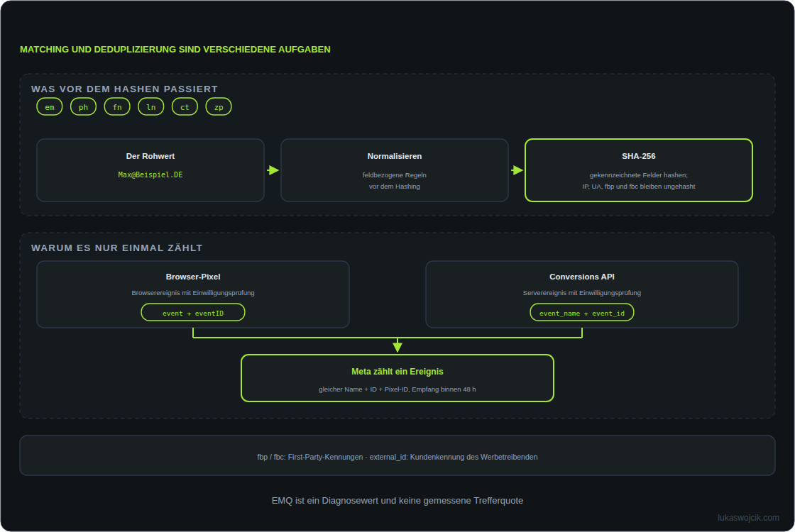Select the 'ph' parameter pill
The height and width of the screenshot is (532, 795).
pyautogui.click(x=83, y=107)
